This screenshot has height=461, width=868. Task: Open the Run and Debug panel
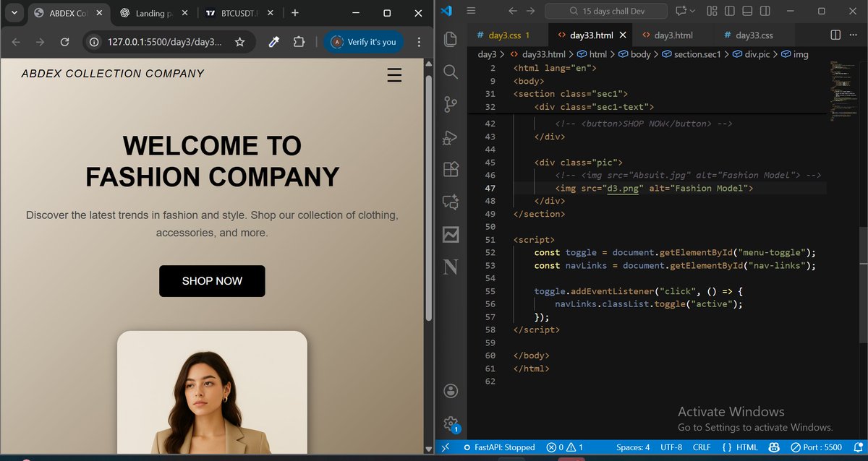451,137
